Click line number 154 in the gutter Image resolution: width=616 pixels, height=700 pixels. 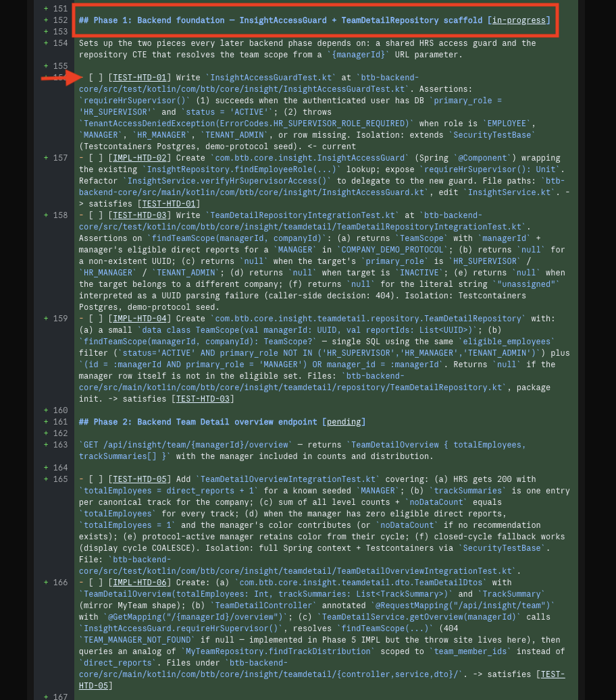click(60, 43)
